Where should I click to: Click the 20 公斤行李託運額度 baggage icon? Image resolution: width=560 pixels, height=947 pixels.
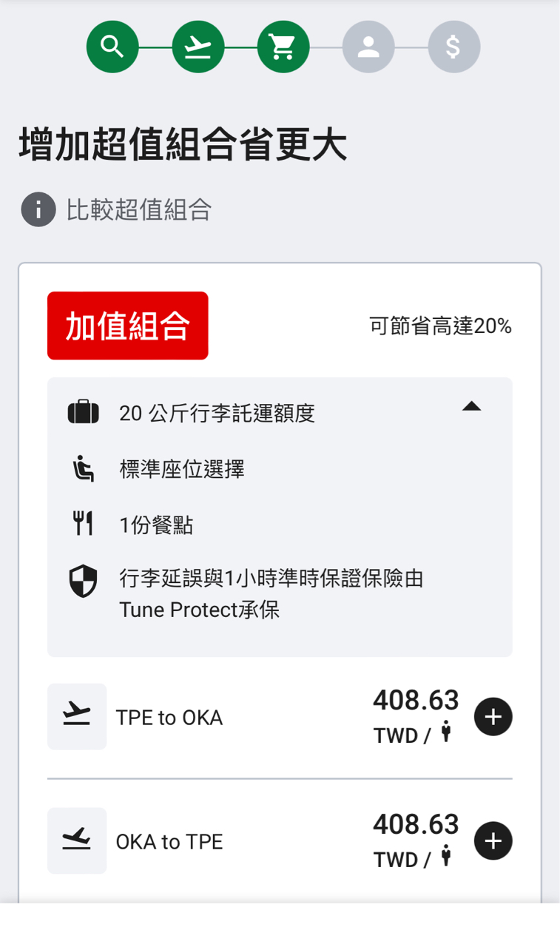pyautogui.click(x=83, y=412)
